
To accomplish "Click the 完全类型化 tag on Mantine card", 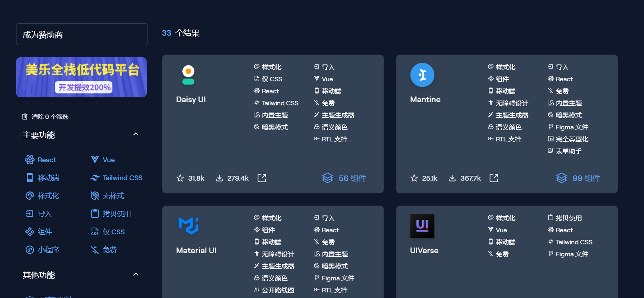I will 568,139.
